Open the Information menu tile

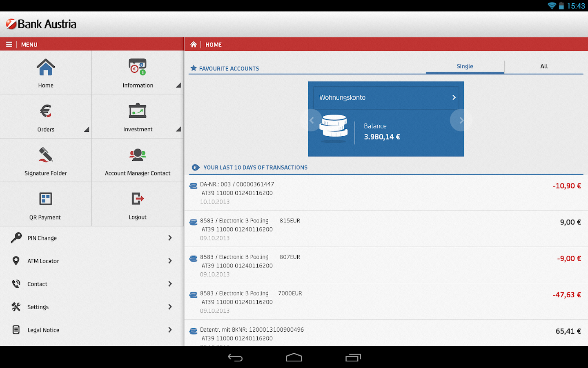tap(138, 72)
